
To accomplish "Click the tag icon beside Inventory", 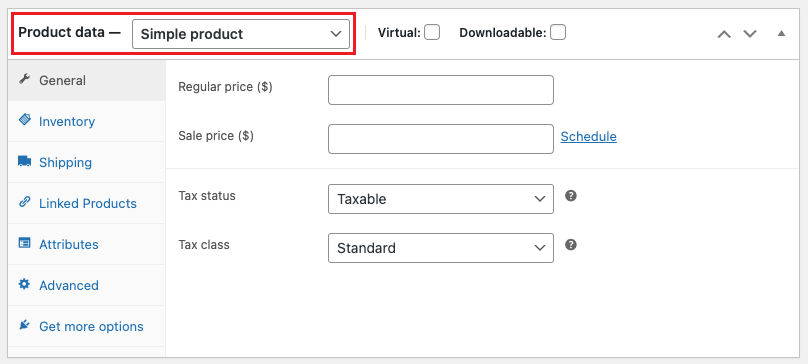I will (x=24, y=120).
